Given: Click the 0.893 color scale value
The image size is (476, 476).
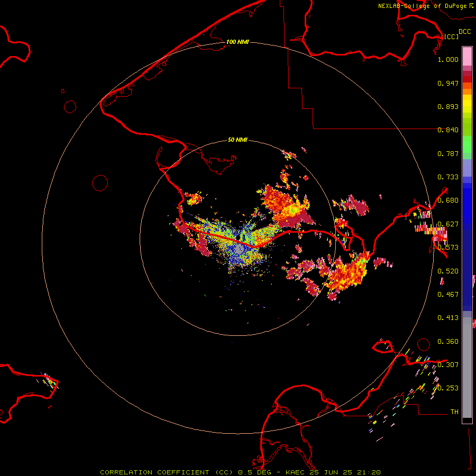Looking at the screenshot, I should (448, 106).
